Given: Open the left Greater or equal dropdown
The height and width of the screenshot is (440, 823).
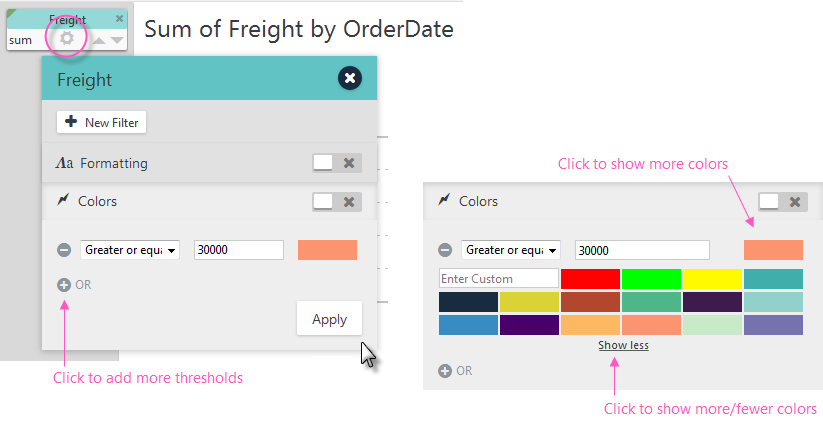Looking at the screenshot, I should click(x=131, y=250).
